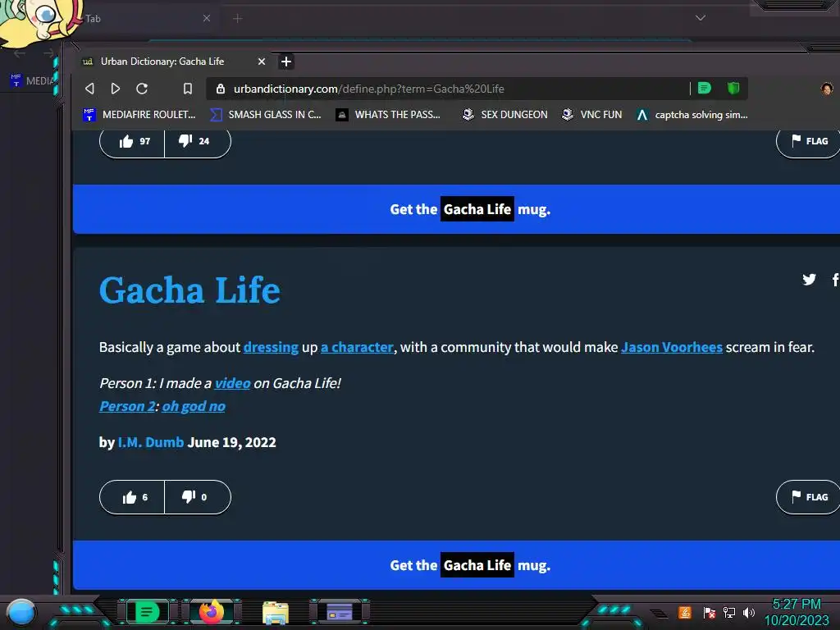This screenshot has height=630, width=840.
Task: Open the clock showing 5:27 PM
Action: (x=797, y=612)
